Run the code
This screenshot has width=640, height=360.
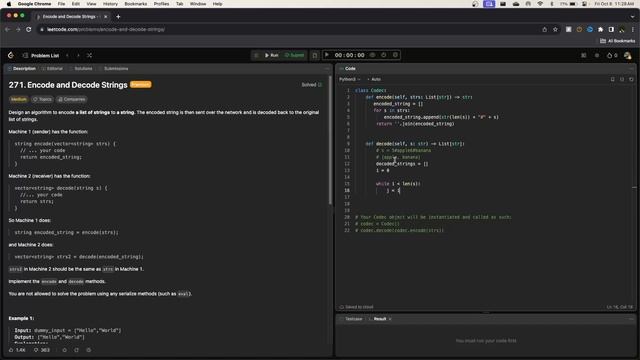pyautogui.click(x=271, y=55)
